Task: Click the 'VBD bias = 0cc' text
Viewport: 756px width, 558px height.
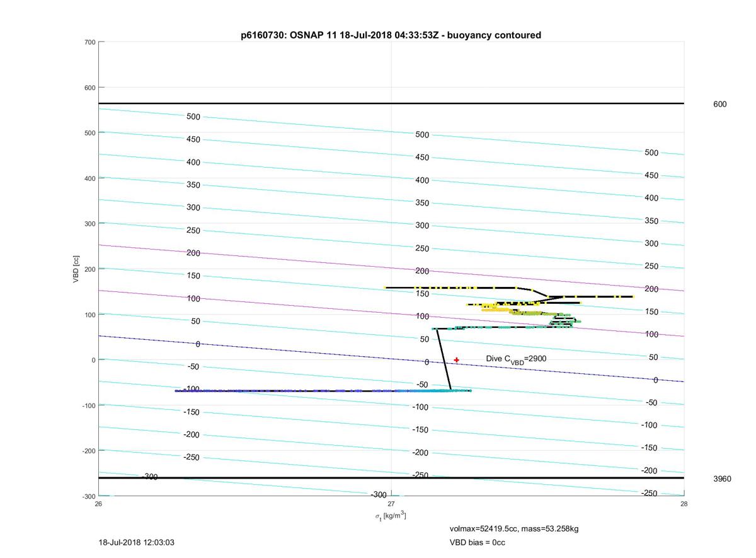Action: click(477, 542)
